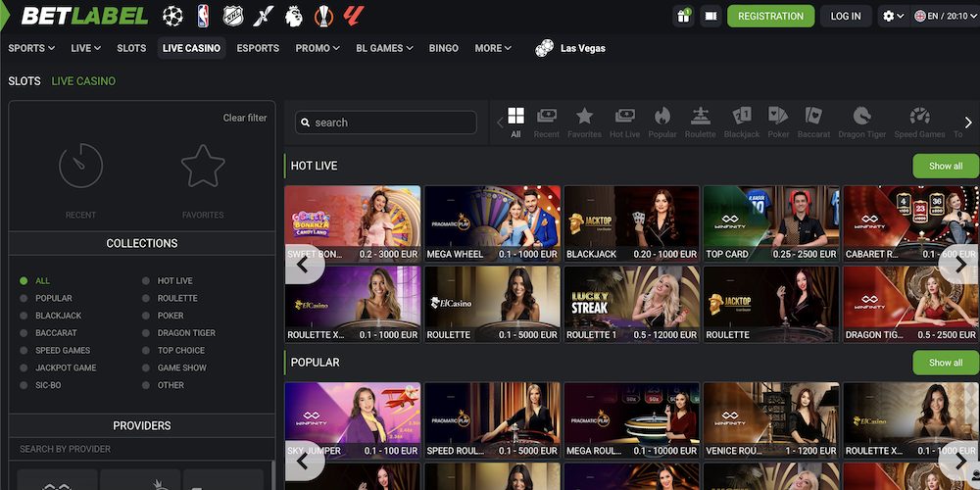Open the NBA league icon
Image resolution: width=980 pixels, height=490 pixels.
point(203,17)
